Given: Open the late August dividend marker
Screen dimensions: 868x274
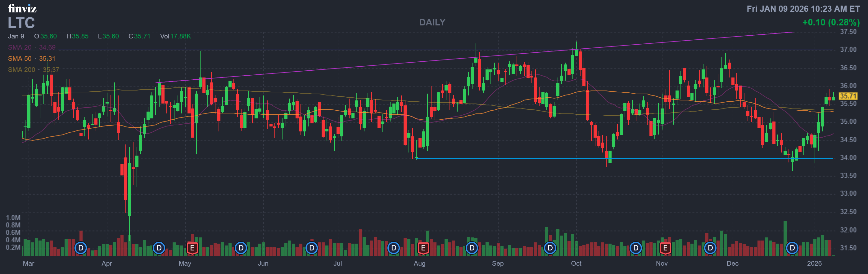Looking at the screenshot, I should click(472, 248).
